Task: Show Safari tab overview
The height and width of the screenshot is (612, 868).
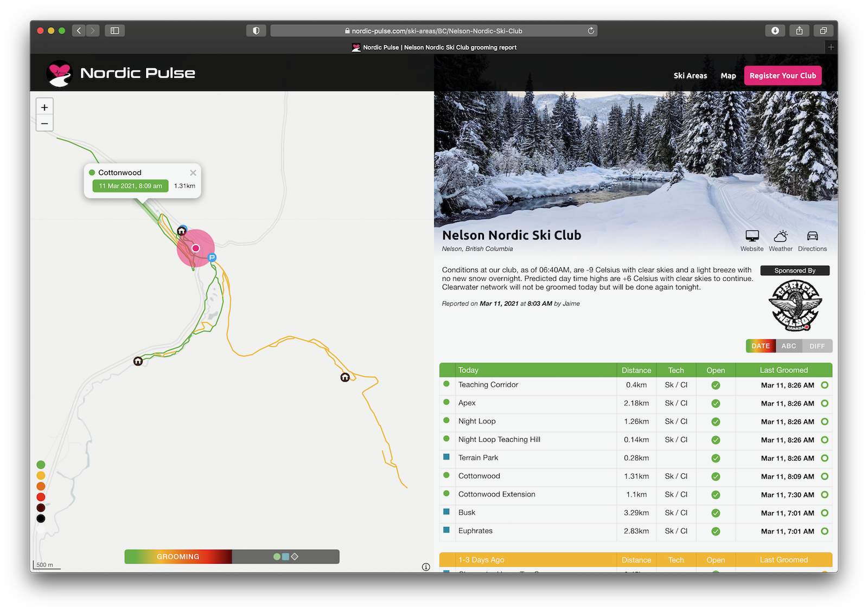Action: tap(823, 31)
